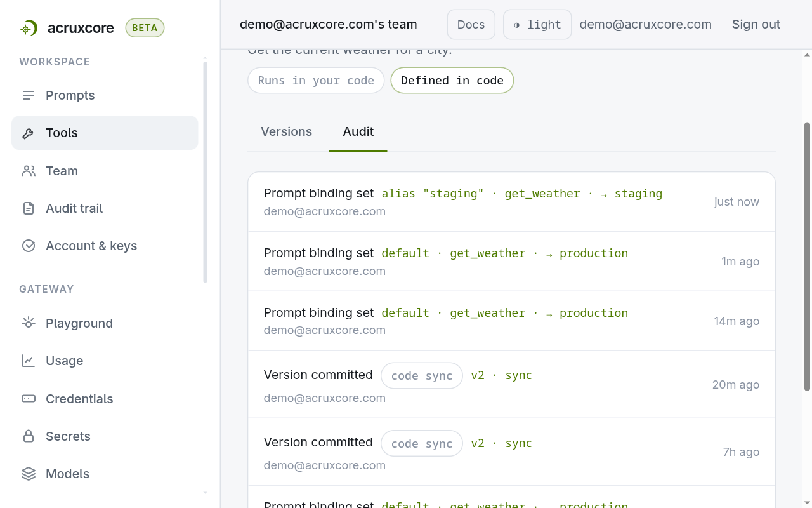This screenshot has height=508, width=812.
Task: Click the "just now" timestamp
Action: (x=737, y=202)
